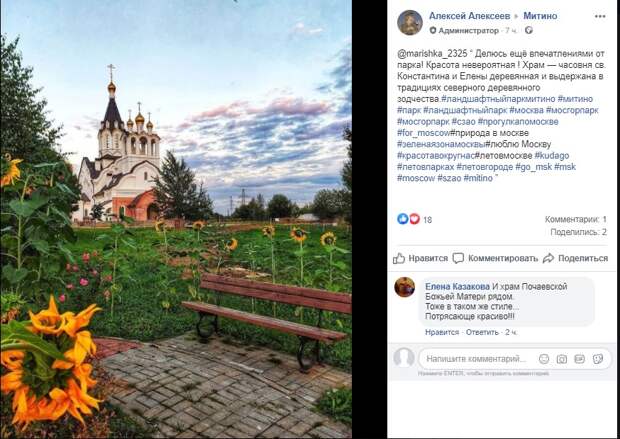The height and width of the screenshot is (439, 620).
Task: Show the Комментарии: 1 count
Action: click(575, 219)
